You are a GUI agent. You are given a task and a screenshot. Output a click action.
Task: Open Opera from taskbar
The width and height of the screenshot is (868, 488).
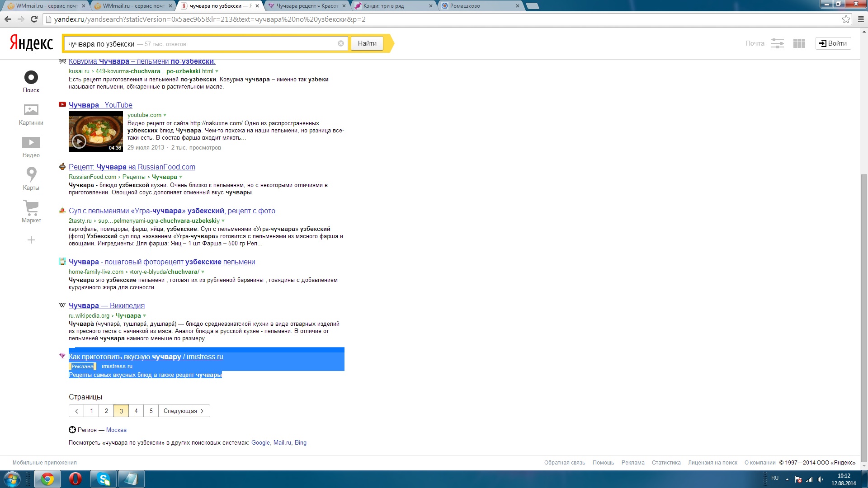[75, 479]
